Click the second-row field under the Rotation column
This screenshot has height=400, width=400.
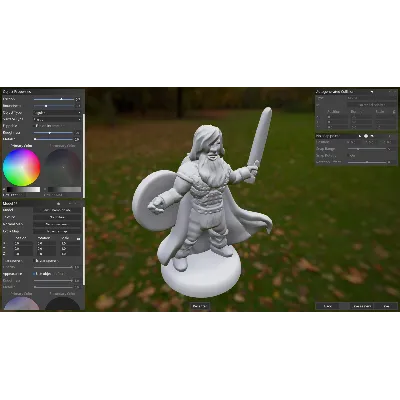click(46, 249)
